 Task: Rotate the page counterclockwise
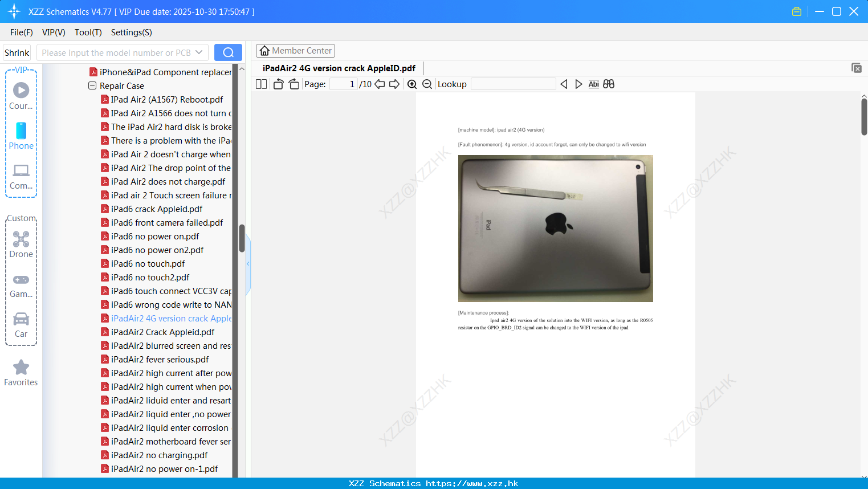pyautogui.click(x=278, y=84)
